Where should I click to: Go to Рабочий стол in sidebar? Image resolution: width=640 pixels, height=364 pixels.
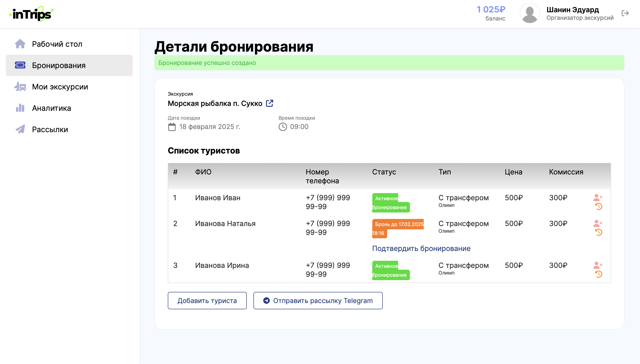tap(57, 44)
